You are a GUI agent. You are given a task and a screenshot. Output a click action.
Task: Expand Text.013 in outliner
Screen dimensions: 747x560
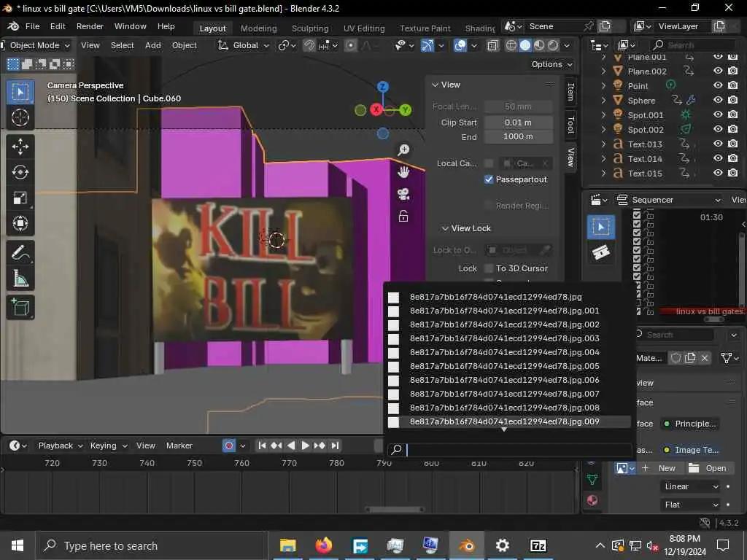(x=604, y=144)
